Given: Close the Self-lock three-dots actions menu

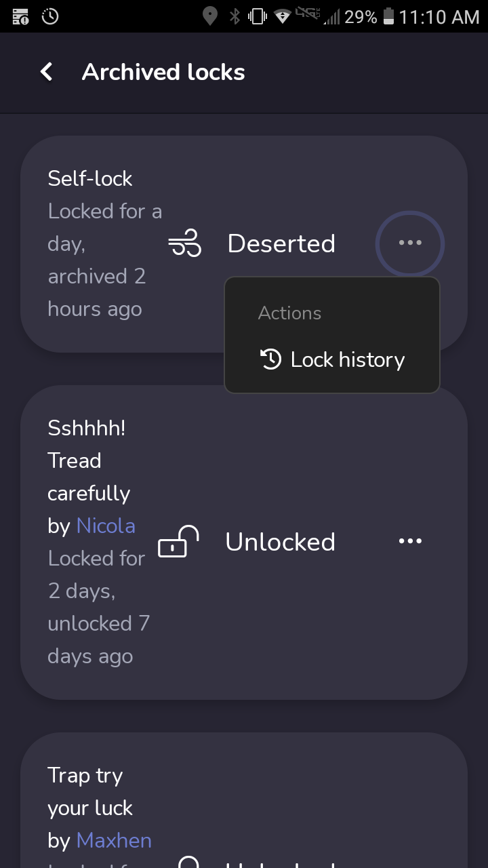Looking at the screenshot, I should (409, 243).
